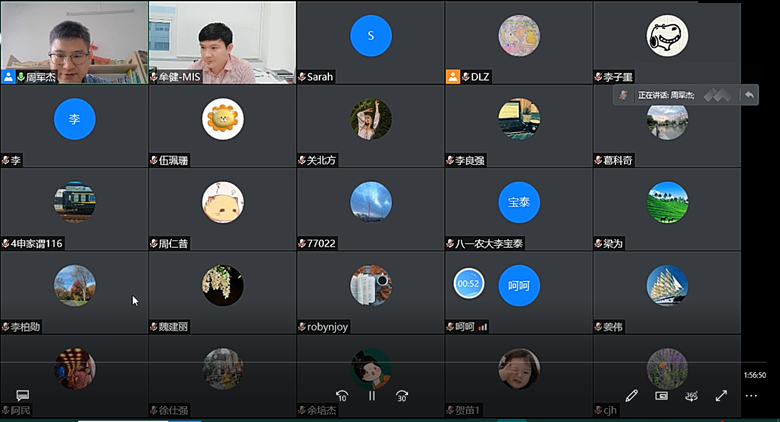This screenshot has height=422, width=780.
Task: Toggle muted mic in speaking bar
Action: 623,95
